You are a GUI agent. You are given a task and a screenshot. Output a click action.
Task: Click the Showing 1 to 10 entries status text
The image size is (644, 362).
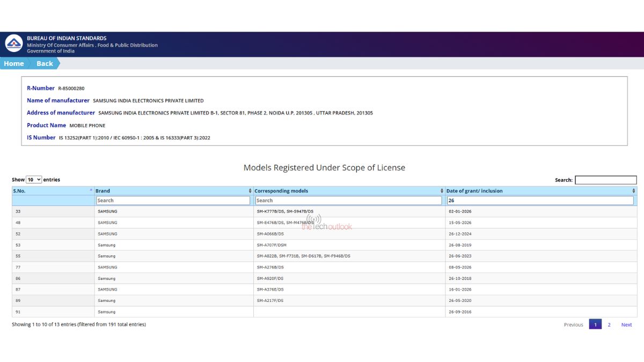click(x=79, y=324)
